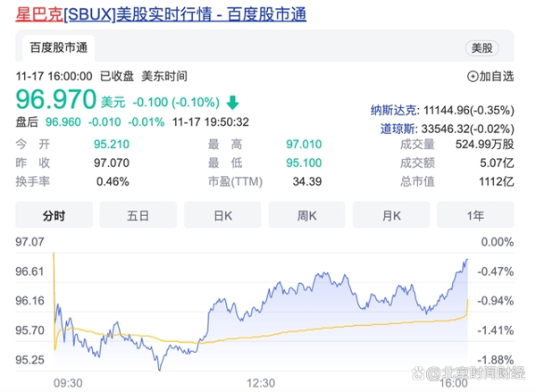Viewport: 536px width, 392px height.
Task: Click the -1.41% right axis label
Action: coord(495,330)
